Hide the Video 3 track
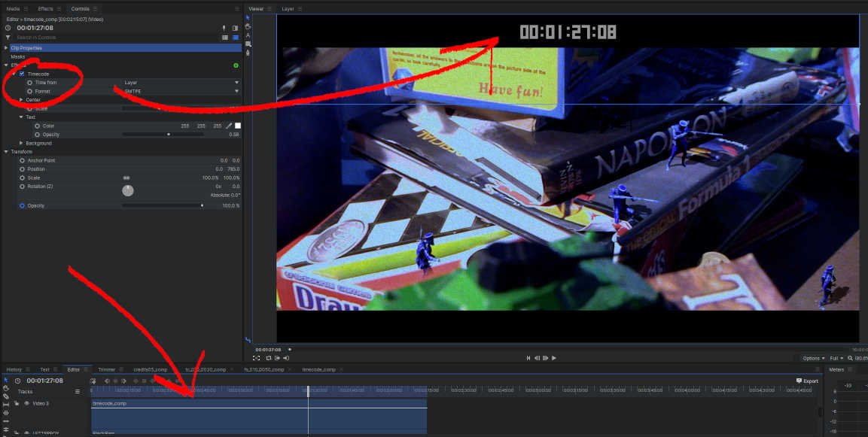Screen dimensions: 868x437 tap(26, 403)
